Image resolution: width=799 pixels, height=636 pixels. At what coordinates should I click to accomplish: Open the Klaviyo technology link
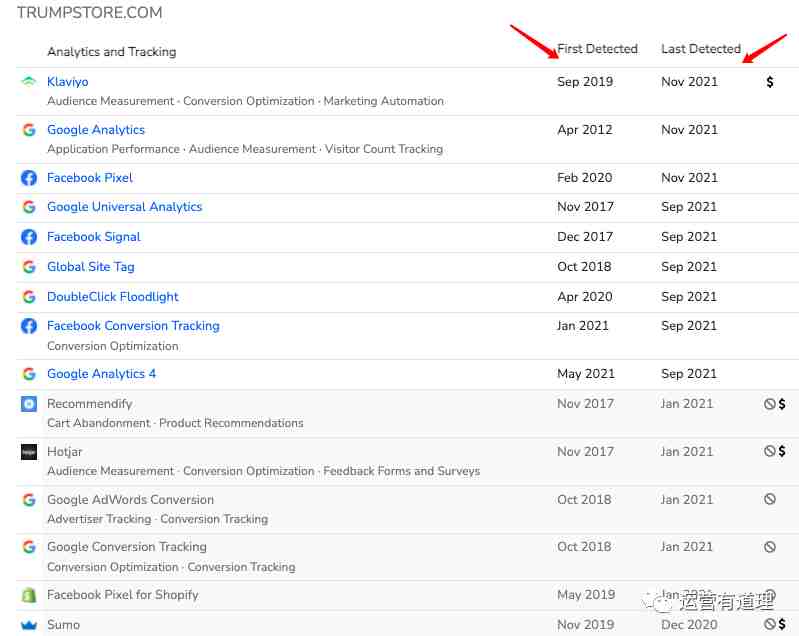[x=67, y=82]
